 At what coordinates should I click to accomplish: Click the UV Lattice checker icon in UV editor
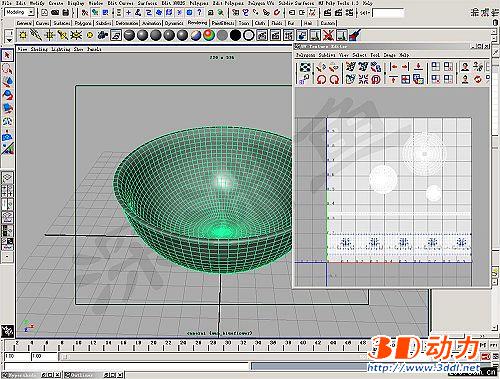305,67
